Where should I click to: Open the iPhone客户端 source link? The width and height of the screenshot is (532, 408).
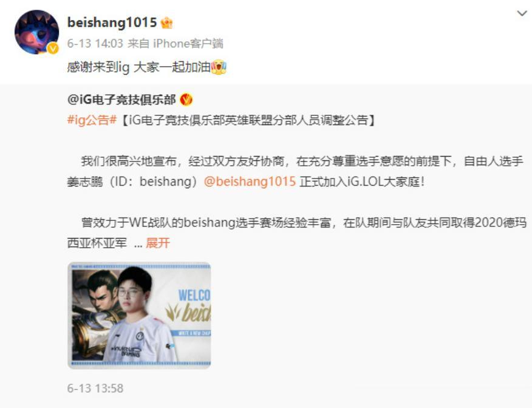coord(188,44)
